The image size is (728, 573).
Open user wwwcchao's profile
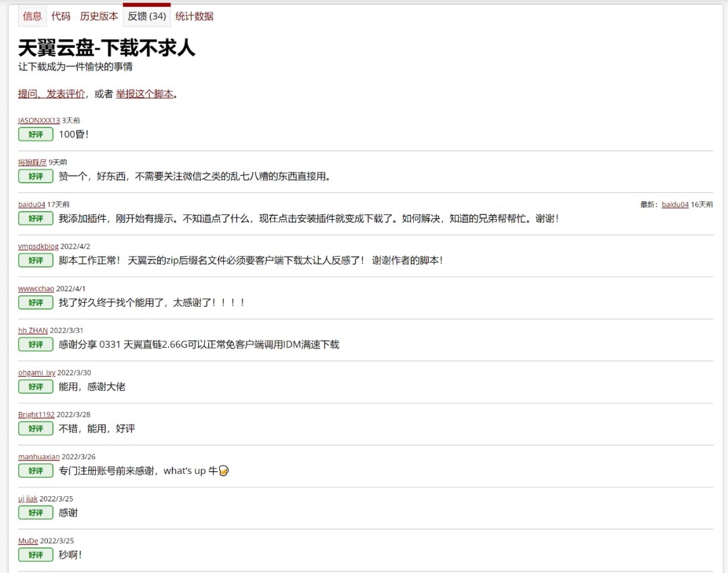pos(36,289)
